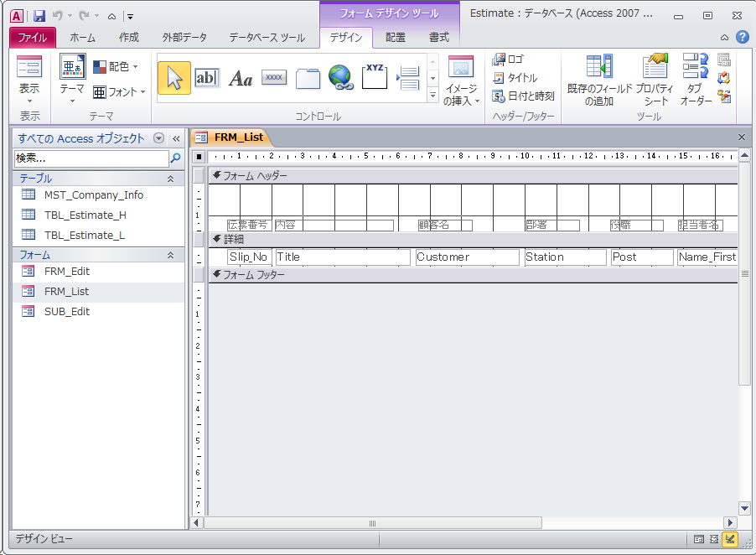Collapse the フォーム group in navigation pane

pos(170,255)
